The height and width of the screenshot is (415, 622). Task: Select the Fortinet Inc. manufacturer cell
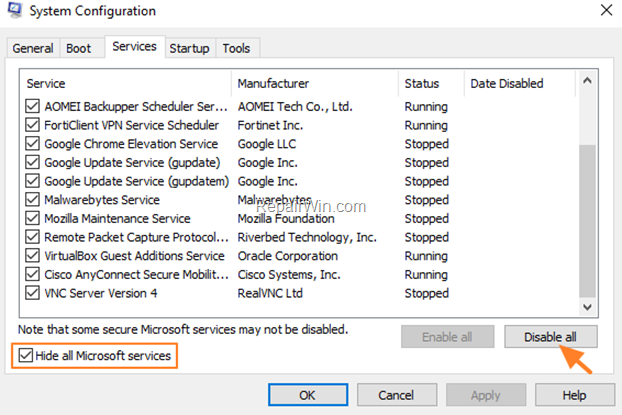click(270, 125)
